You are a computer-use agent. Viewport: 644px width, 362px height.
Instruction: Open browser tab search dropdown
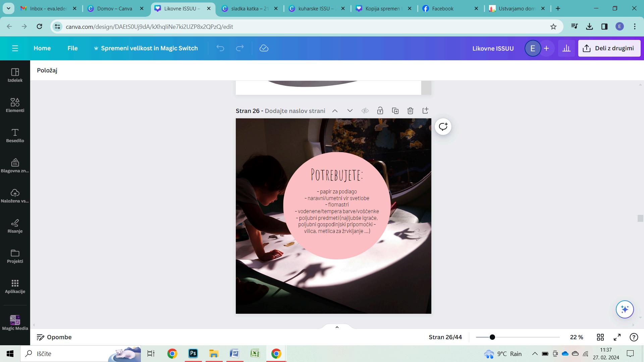coord(8,8)
